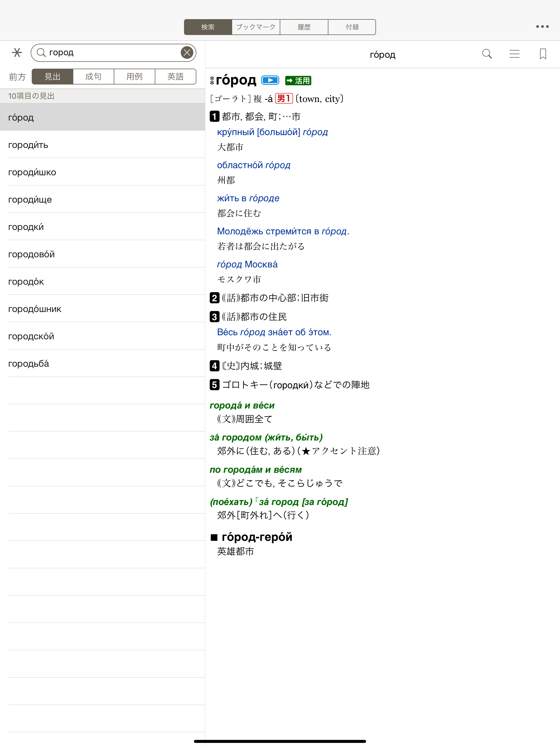Bookmark the город entry
Image resolution: width=560 pixels, height=747 pixels.
click(x=543, y=54)
